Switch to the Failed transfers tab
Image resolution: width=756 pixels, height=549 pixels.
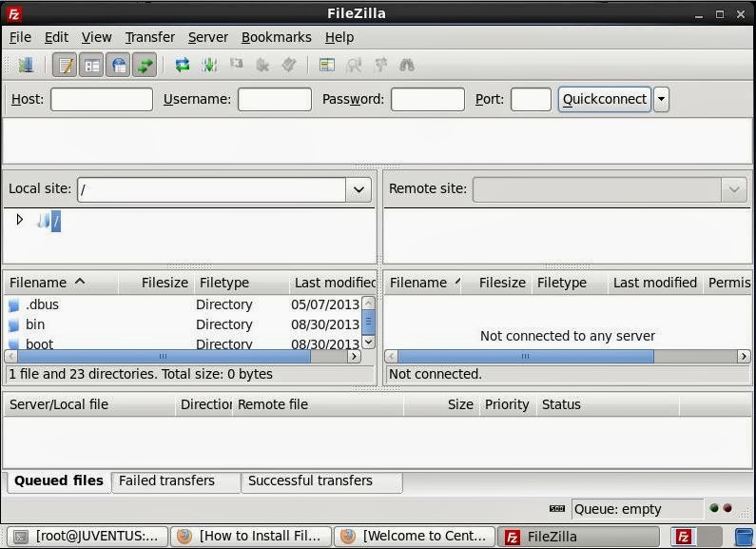[x=176, y=481]
